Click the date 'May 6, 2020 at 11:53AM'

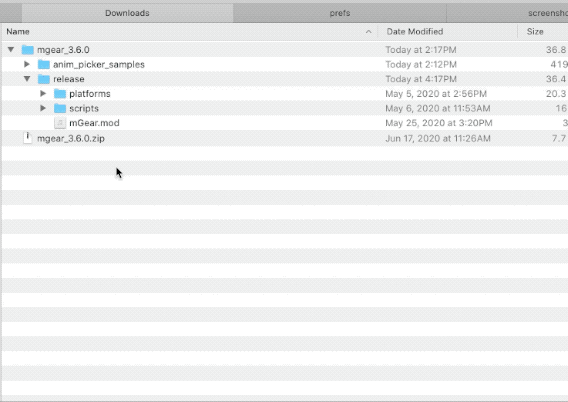pos(438,108)
